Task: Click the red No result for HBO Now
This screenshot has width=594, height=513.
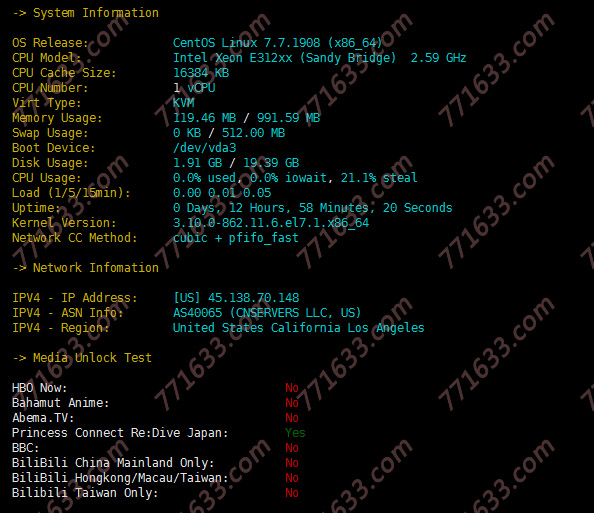Action: coord(292,388)
